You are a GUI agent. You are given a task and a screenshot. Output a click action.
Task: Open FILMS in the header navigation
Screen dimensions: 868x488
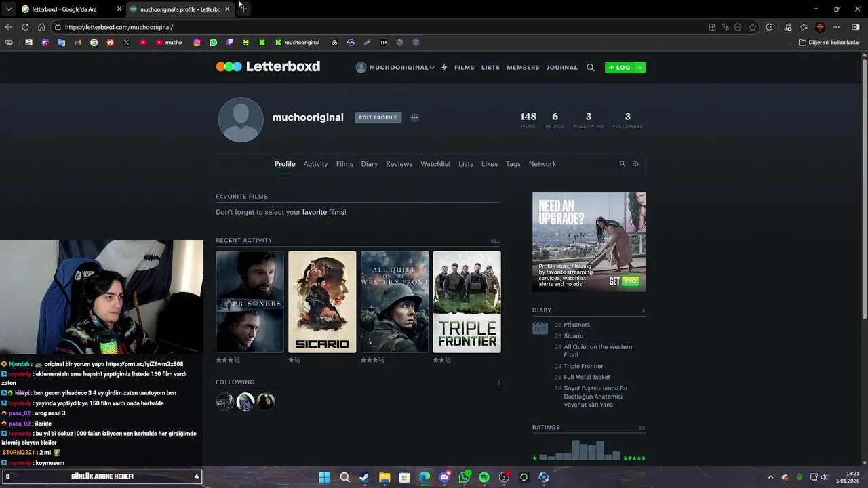(465, 68)
